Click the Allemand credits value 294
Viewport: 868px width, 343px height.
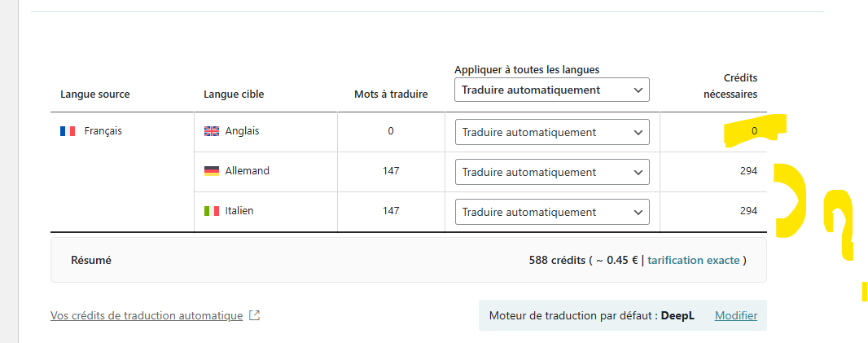748,171
